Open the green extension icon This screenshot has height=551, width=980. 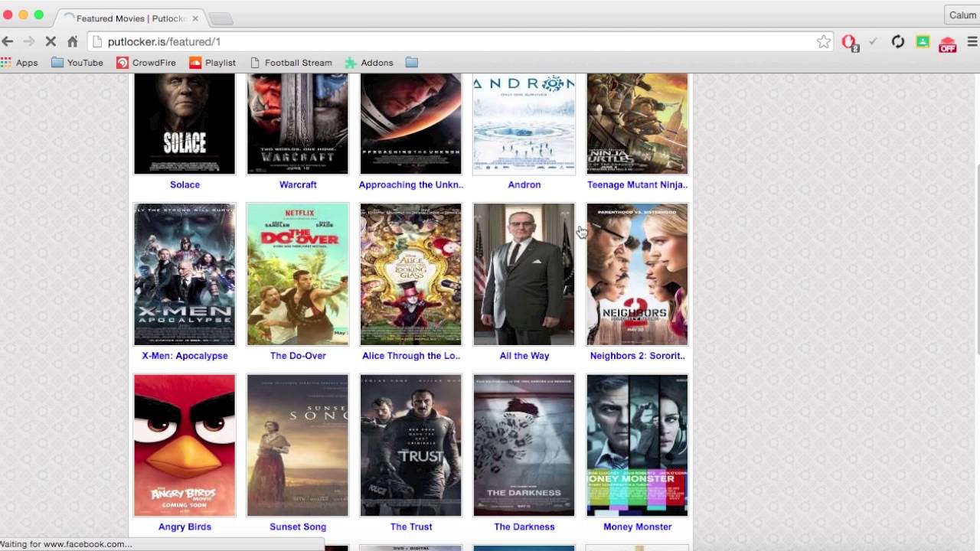(x=923, y=41)
